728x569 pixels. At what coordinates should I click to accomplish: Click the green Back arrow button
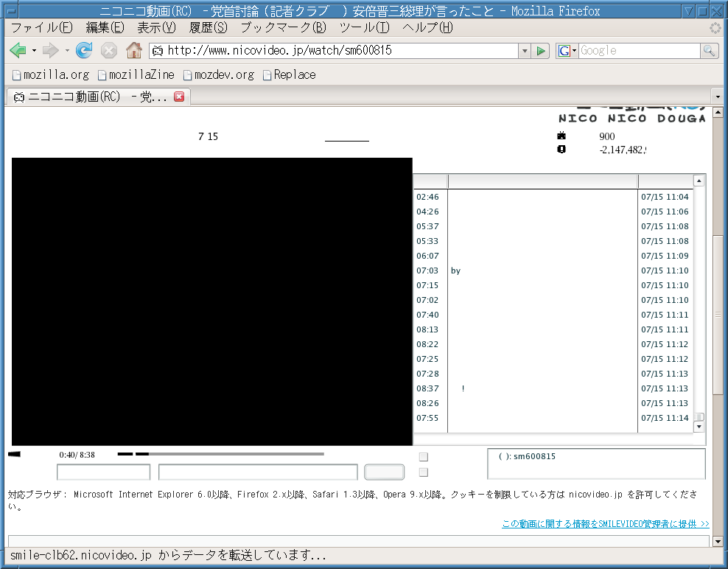pyautogui.click(x=18, y=50)
